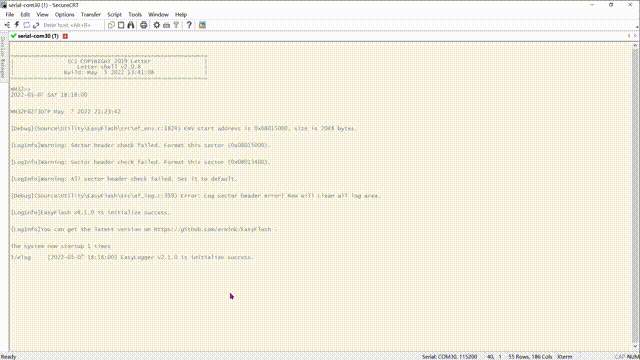The image size is (640, 360).
Task: Click the scrollbar down arrow
Action: coord(635,347)
